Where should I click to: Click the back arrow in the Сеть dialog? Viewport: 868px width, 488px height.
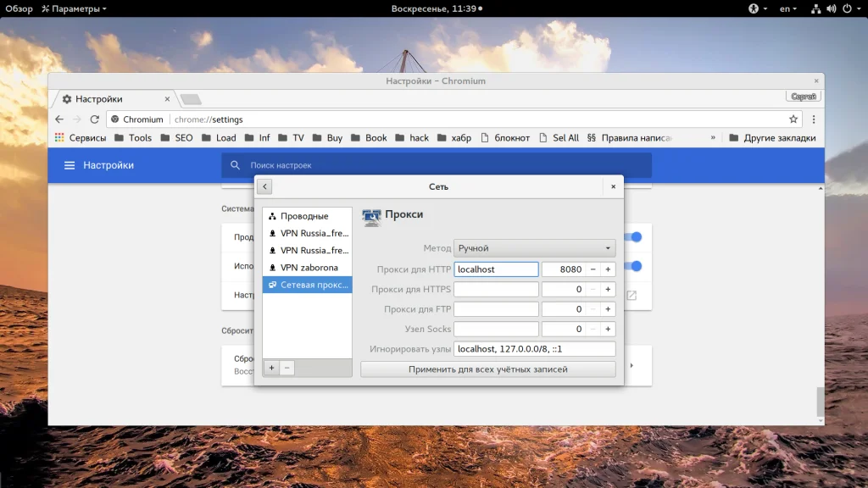(x=264, y=186)
